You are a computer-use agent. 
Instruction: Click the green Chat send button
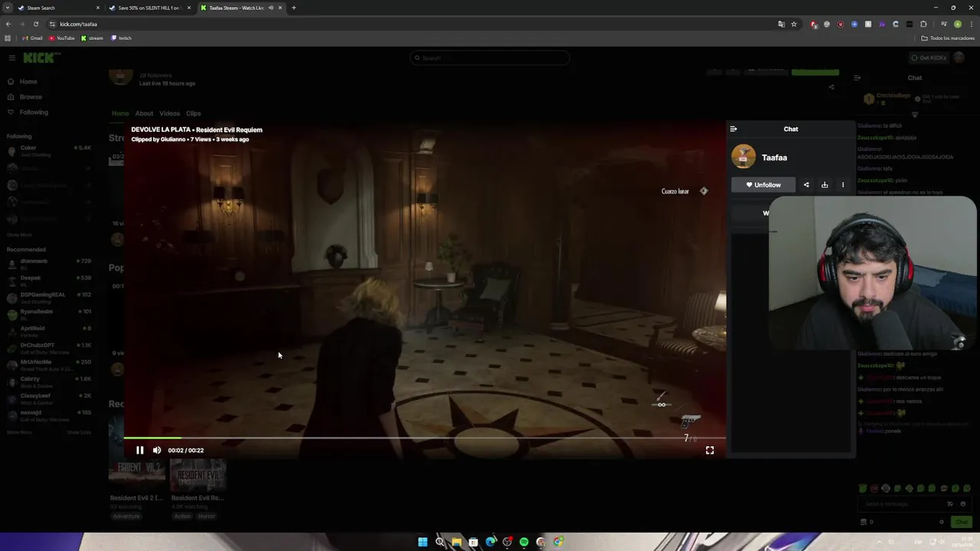[x=961, y=522]
